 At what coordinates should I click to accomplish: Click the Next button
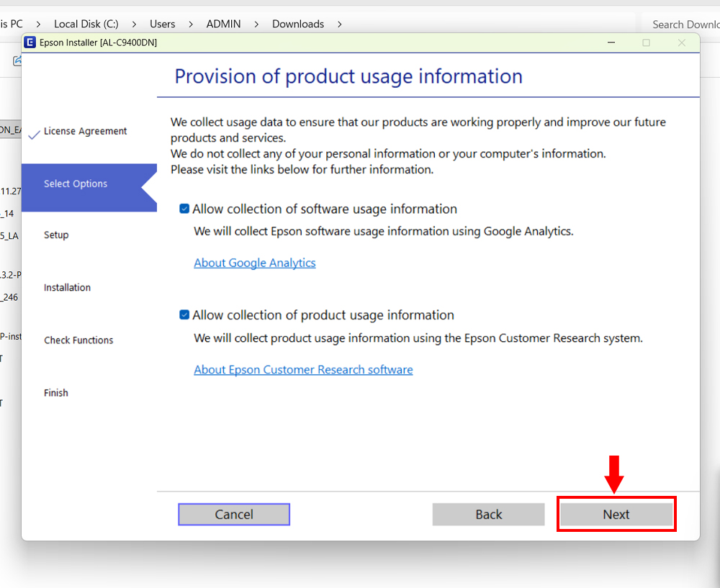coord(616,514)
